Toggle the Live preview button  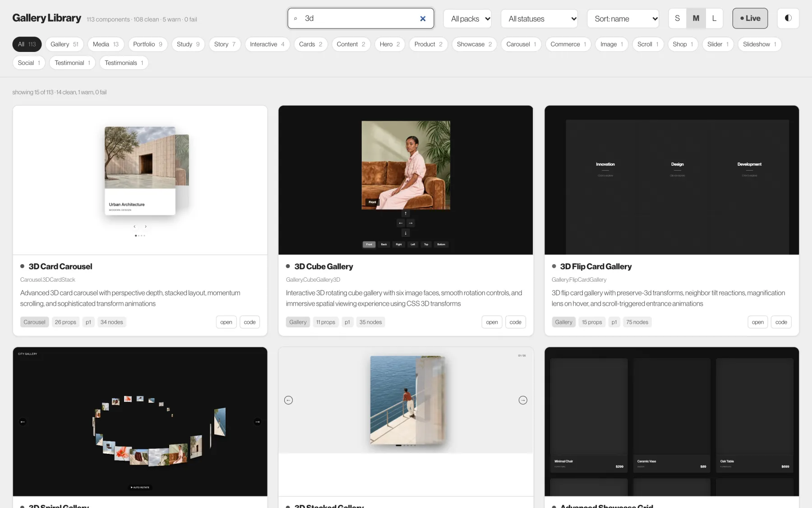pos(750,18)
